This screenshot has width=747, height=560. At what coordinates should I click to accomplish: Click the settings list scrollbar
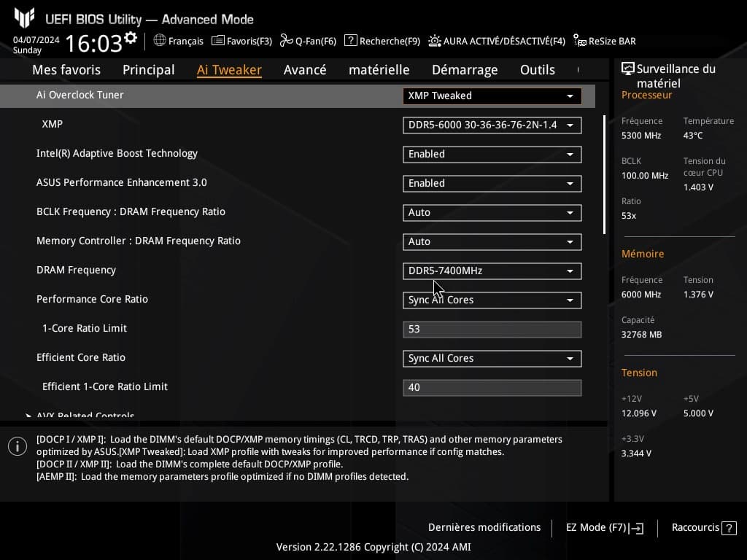[x=605, y=174]
